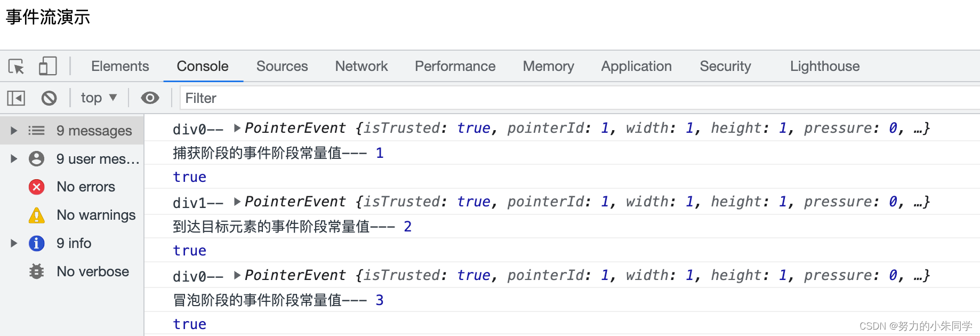Toggle the device toolbar icon
Screen dimensions: 980x336
click(x=47, y=67)
